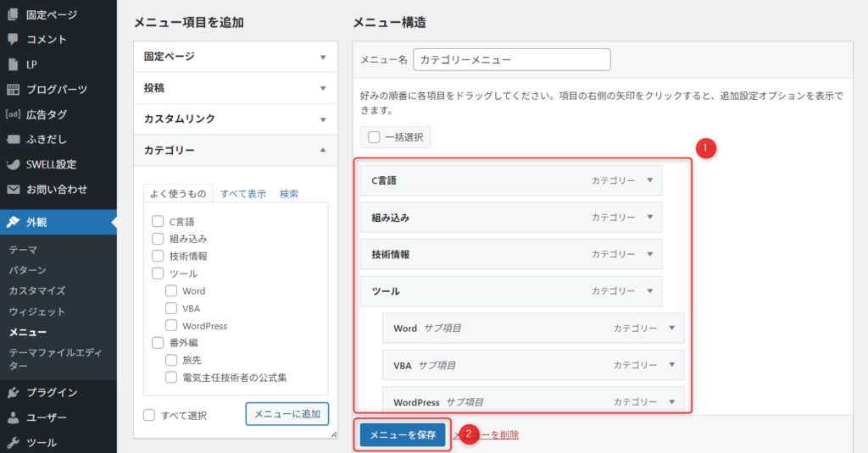Open options arrow for 技術情報 menu item
868x453 pixels.
[x=649, y=254]
